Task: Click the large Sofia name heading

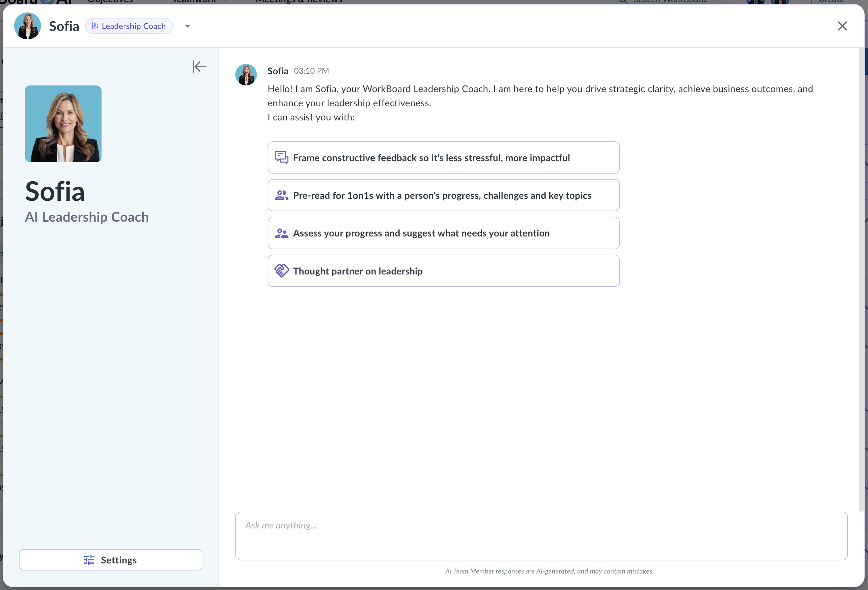Action: 55,191
